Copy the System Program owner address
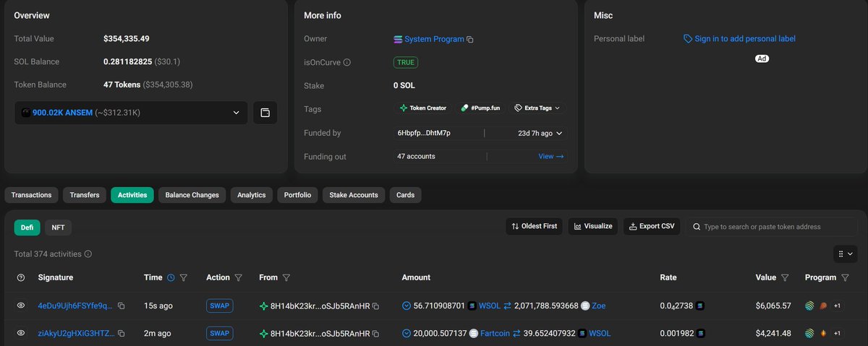868x346 pixels. (470, 39)
